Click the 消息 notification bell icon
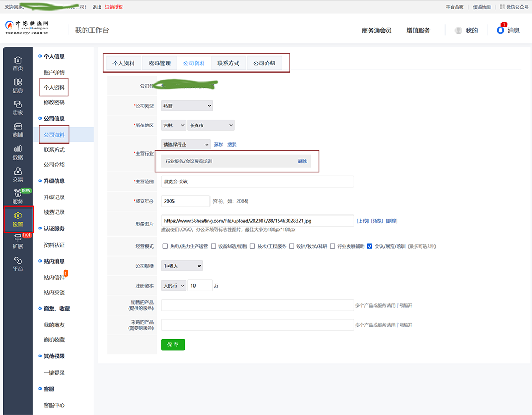This screenshot has height=415, width=532. [500, 30]
